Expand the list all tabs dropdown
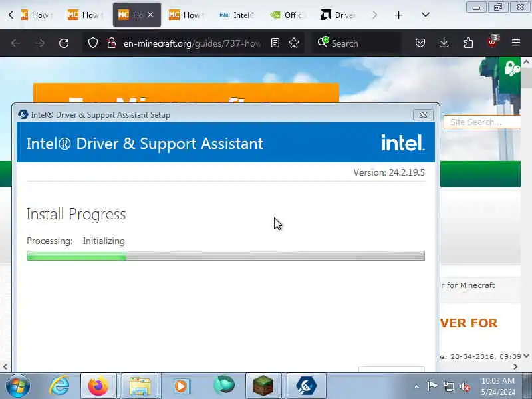Screen dimensions: 532x399 pyautogui.click(x=425, y=15)
